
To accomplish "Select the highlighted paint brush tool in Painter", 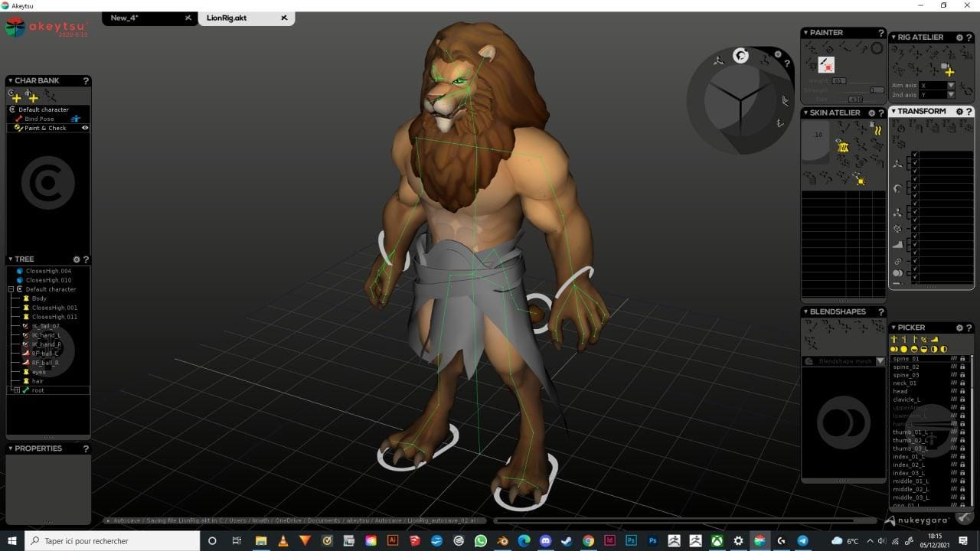I will click(x=826, y=64).
